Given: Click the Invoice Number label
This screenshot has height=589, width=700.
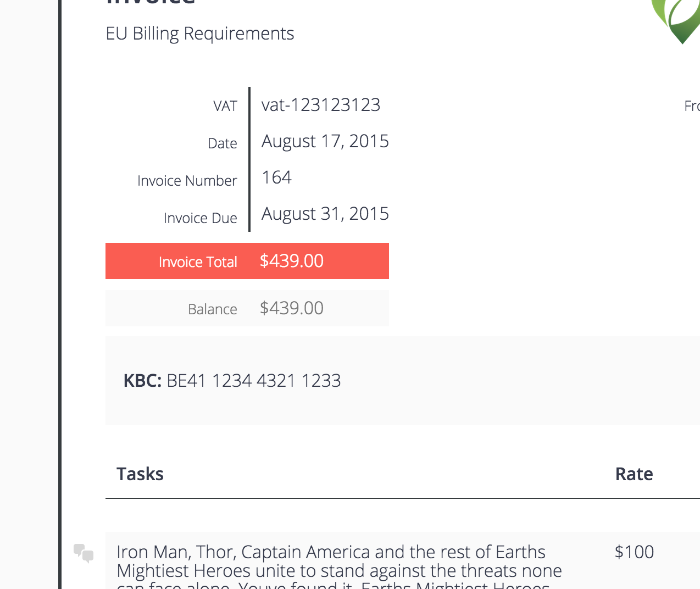Looking at the screenshot, I should [187, 181].
